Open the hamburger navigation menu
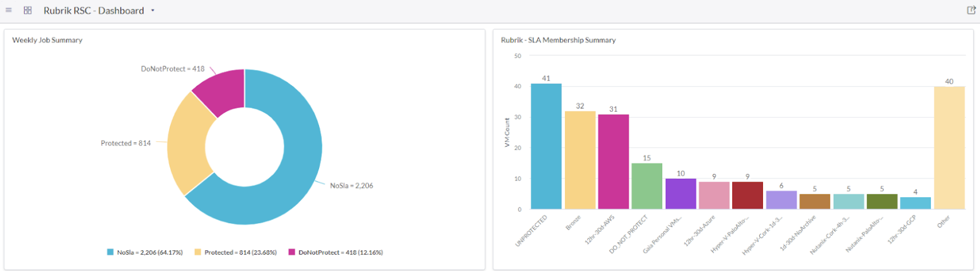Screen dimensions: 980x271 9,10
